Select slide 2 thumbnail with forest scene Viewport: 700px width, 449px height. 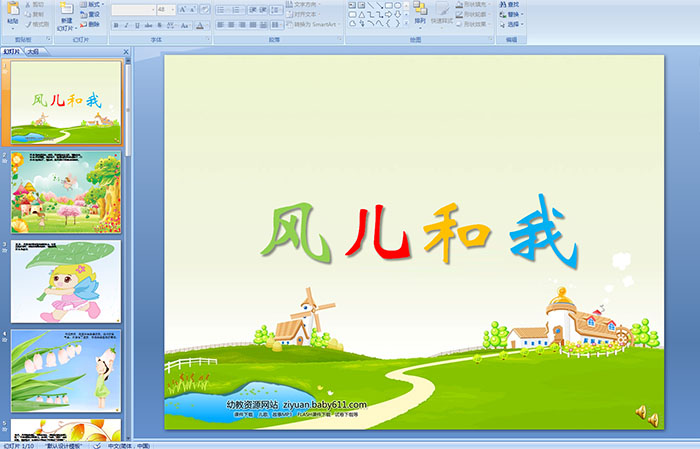(66, 192)
